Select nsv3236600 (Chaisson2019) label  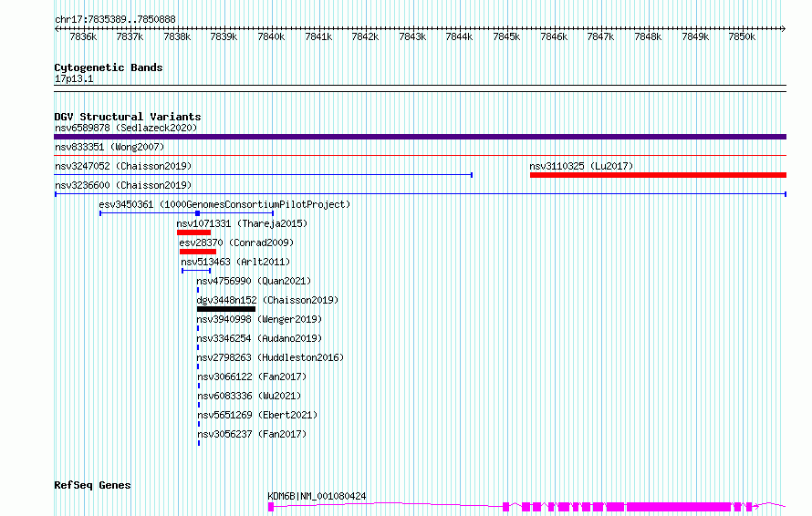123,185
